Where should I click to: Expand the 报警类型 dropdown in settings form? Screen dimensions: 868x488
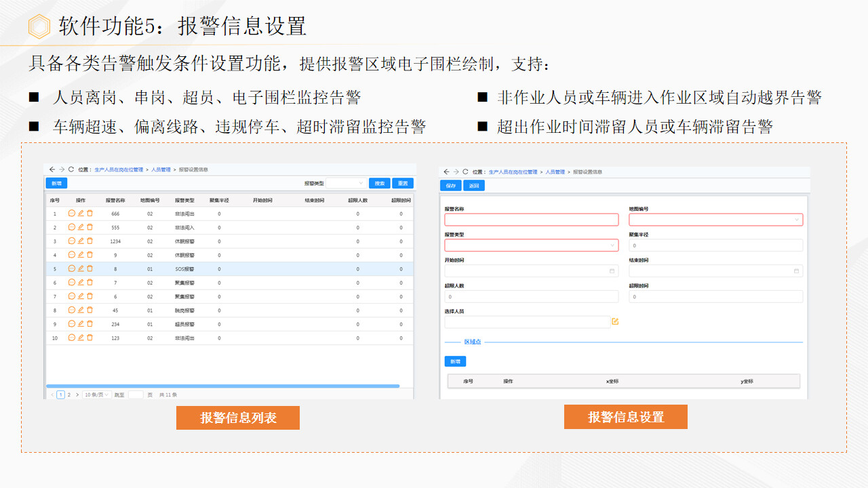[532, 245]
